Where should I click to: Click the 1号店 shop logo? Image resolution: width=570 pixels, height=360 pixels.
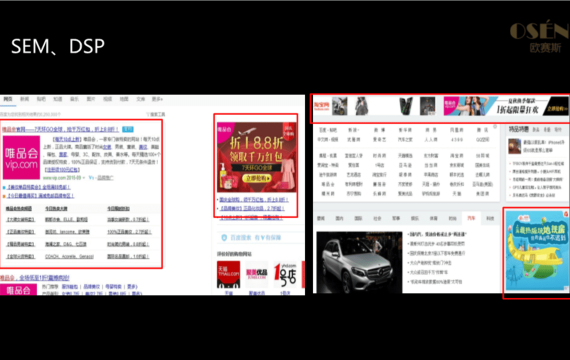(x=285, y=275)
